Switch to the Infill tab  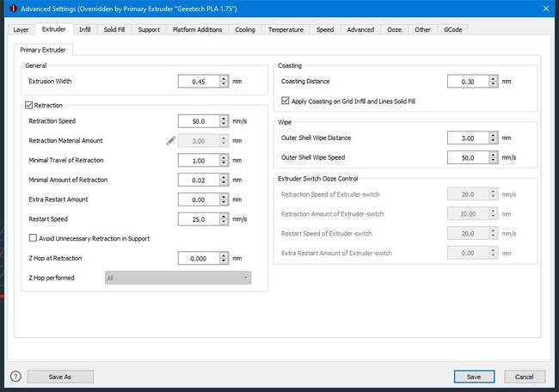(x=85, y=29)
